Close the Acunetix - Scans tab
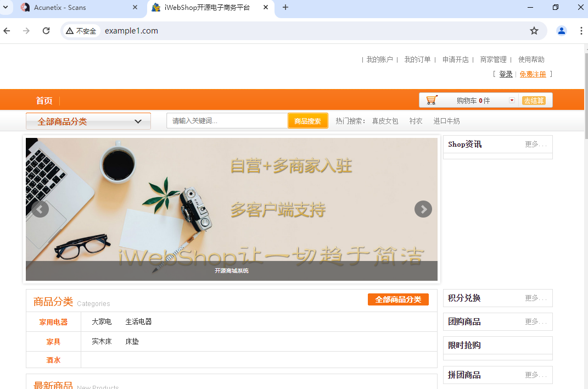 click(x=135, y=8)
